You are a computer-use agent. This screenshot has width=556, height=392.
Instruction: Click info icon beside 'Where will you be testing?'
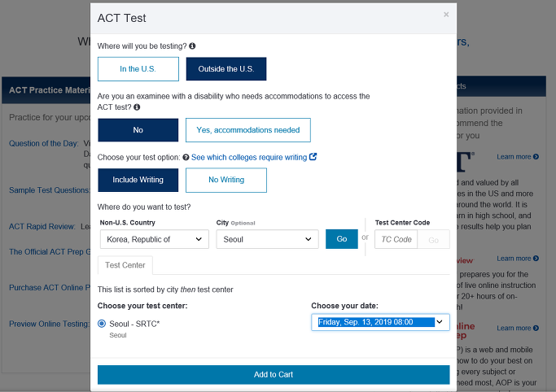[x=192, y=46]
